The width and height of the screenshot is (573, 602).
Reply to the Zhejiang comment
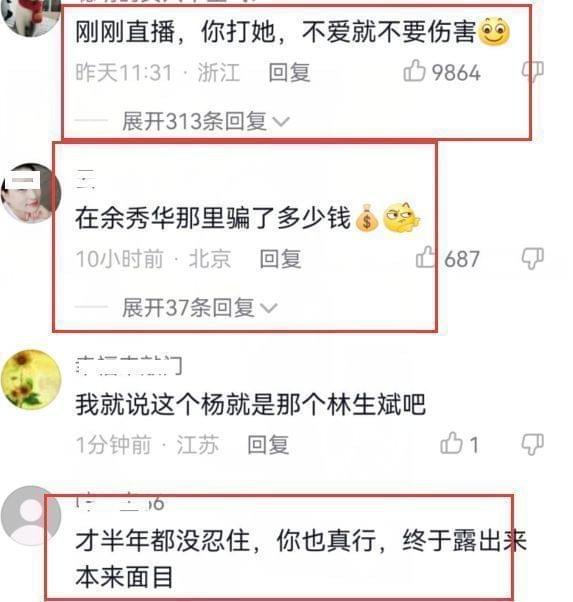[289, 72]
